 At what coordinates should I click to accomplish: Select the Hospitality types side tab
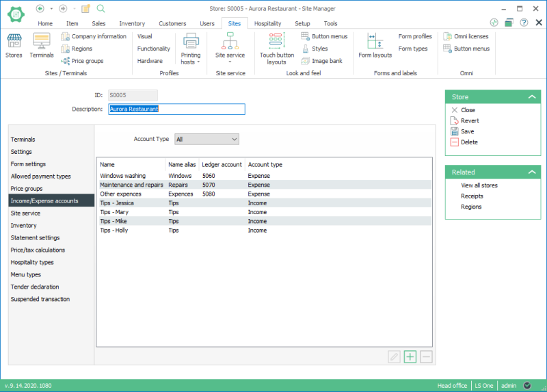tap(51, 262)
